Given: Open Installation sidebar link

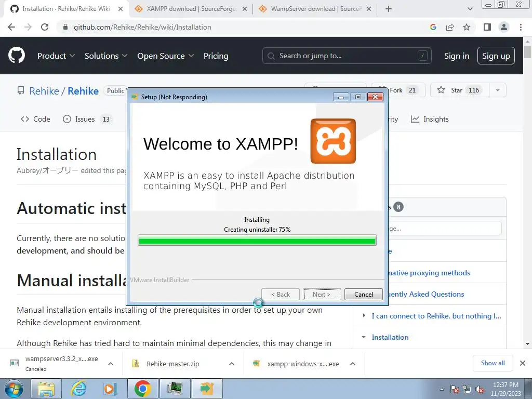Looking at the screenshot, I should [x=390, y=337].
